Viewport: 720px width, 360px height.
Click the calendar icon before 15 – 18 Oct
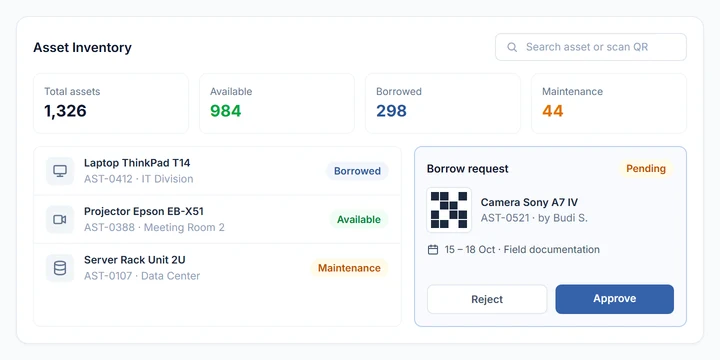(433, 250)
